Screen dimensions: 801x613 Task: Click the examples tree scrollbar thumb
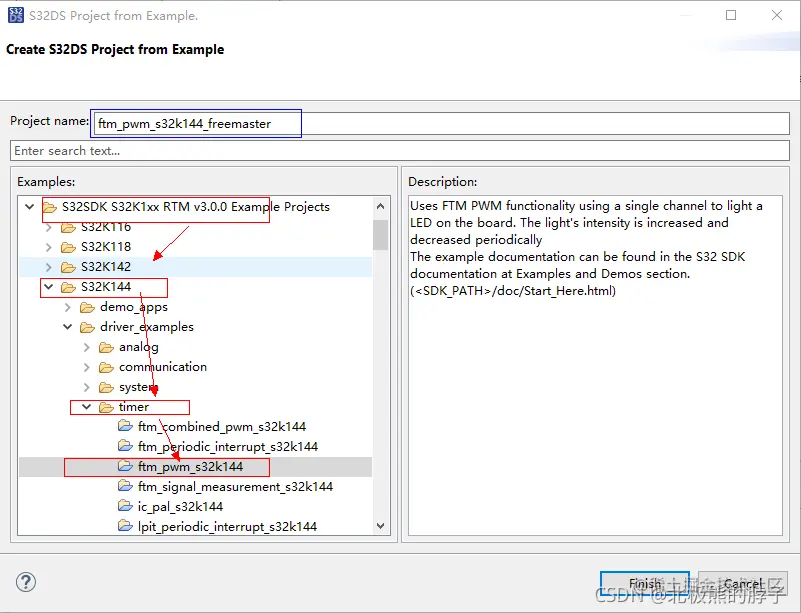coord(380,235)
